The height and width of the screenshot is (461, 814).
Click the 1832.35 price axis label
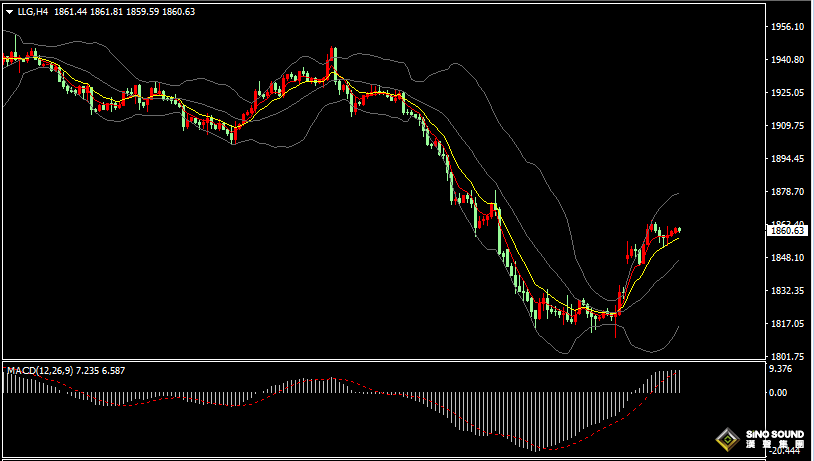click(787, 291)
